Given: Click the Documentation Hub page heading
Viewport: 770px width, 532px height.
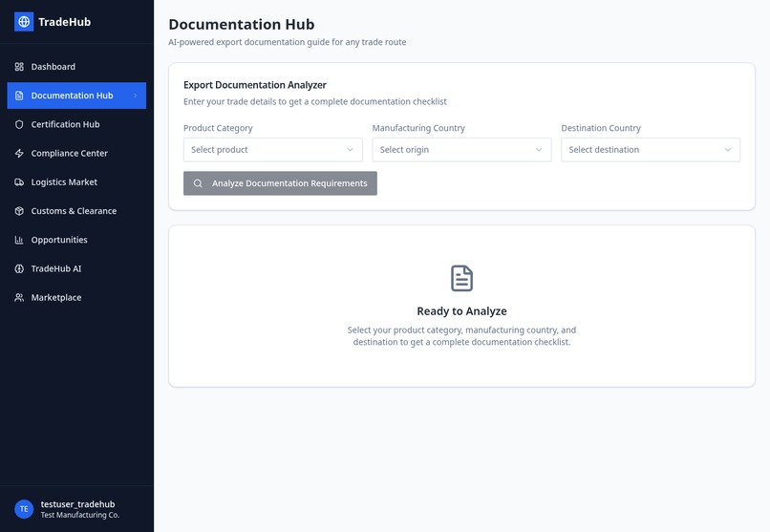Looking at the screenshot, I should 242,25.
